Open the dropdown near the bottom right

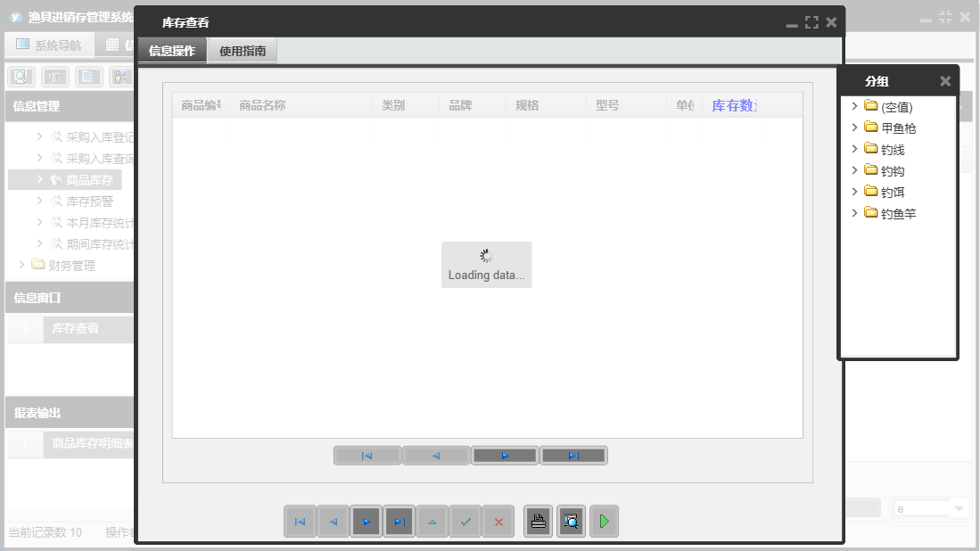click(930, 506)
